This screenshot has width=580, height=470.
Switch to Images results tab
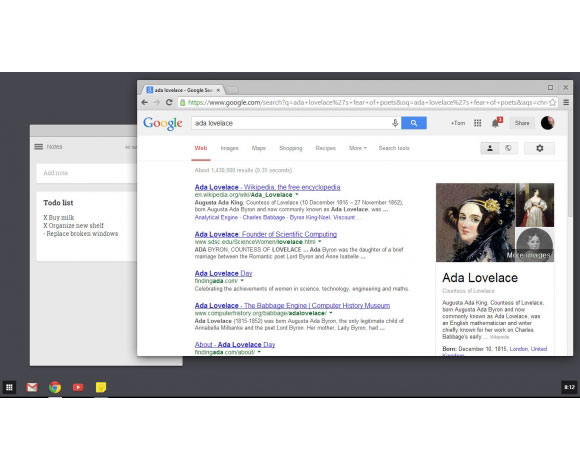coord(229,148)
